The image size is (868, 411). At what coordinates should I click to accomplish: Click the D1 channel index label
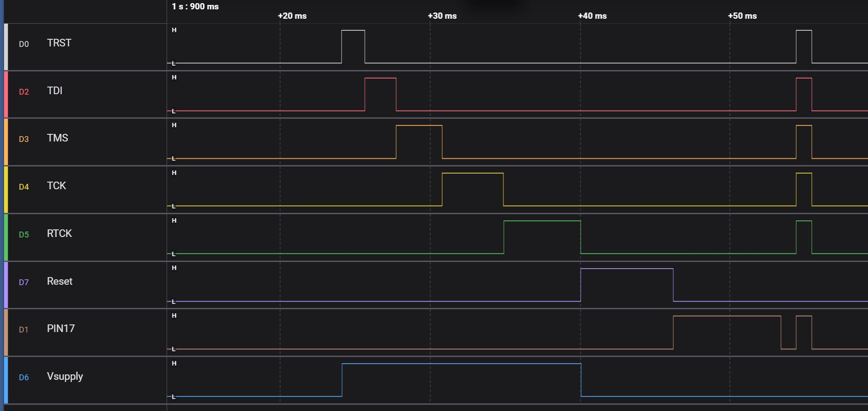pos(24,330)
